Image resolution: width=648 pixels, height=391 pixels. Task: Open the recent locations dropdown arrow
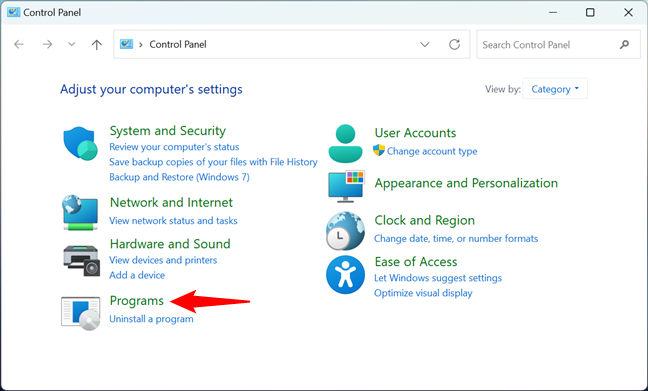tap(71, 44)
